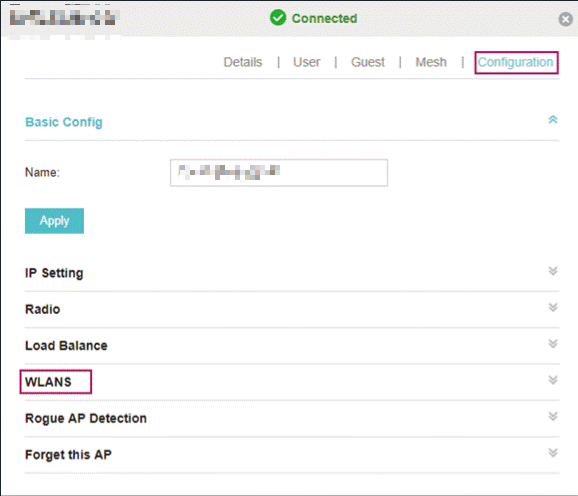This screenshot has width=578, height=496.
Task: Open the IP Setting section label
Action: (54, 273)
